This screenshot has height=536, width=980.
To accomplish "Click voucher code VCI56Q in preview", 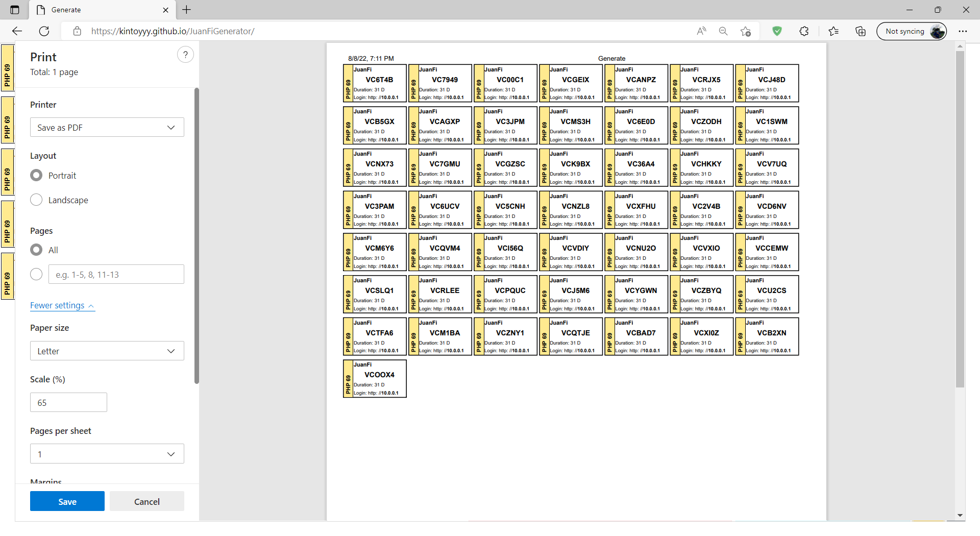I will tap(510, 248).
